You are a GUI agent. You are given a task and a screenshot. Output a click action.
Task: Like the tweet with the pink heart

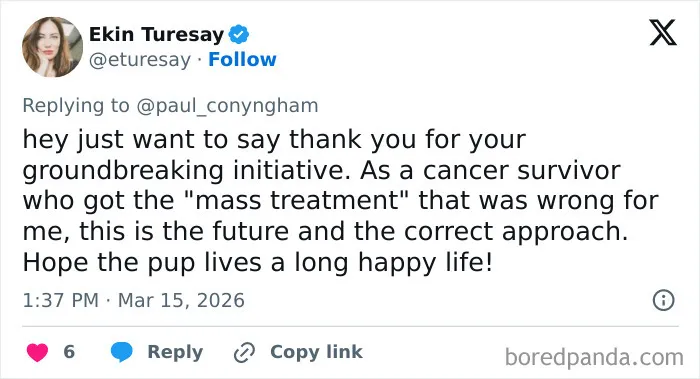37,352
